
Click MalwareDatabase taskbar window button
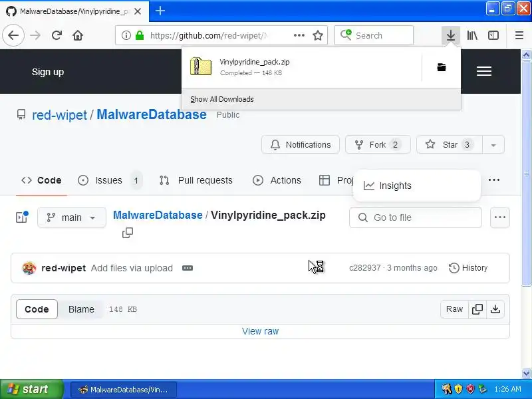click(124, 390)
